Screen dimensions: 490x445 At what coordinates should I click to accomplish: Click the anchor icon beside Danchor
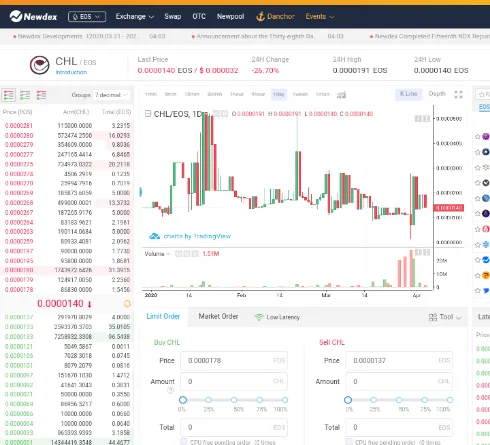(x=260, y=16)
